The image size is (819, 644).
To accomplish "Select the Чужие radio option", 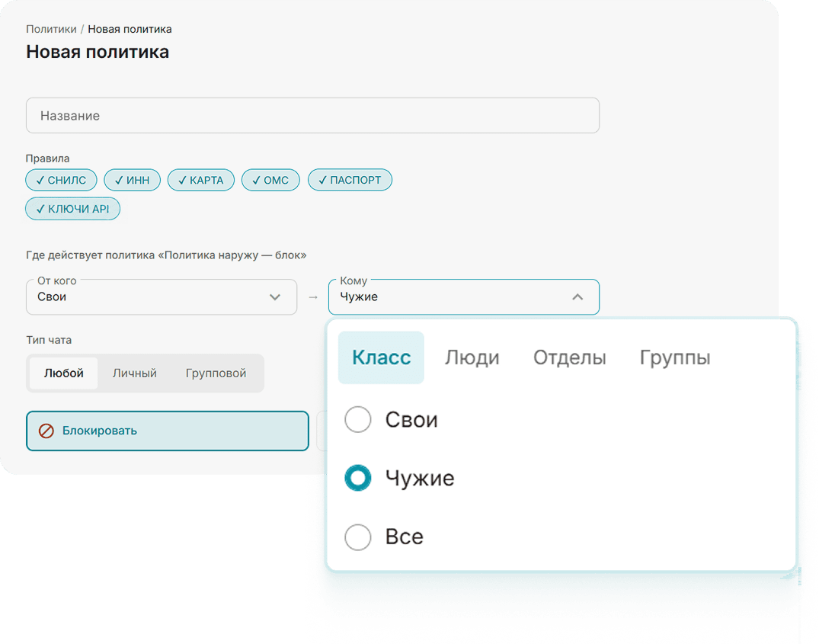I will [358, 478].
